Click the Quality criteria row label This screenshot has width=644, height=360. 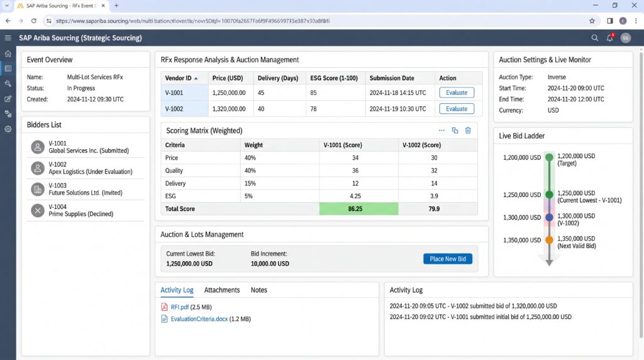(174, 171)
